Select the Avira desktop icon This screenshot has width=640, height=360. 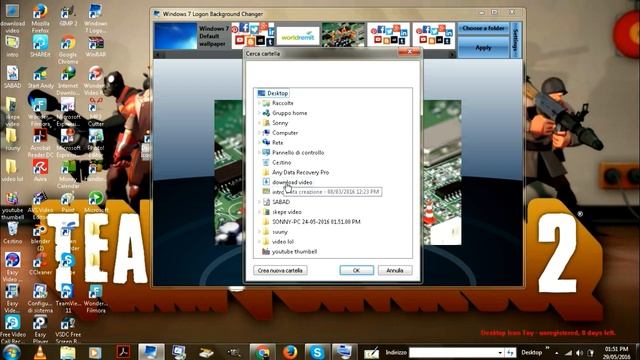coord(40,170)
